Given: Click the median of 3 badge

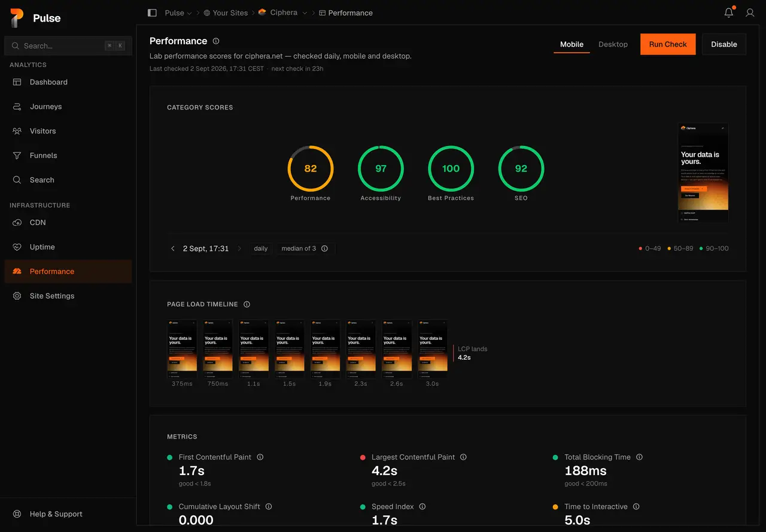Looking at the screenshot, I should [305, 248].
